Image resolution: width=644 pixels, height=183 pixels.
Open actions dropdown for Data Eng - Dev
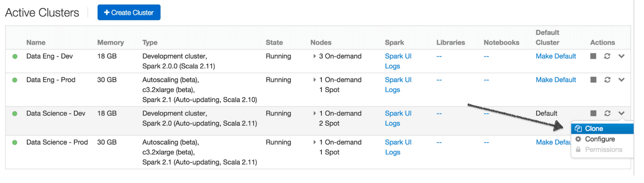click(x=621, y=56)
